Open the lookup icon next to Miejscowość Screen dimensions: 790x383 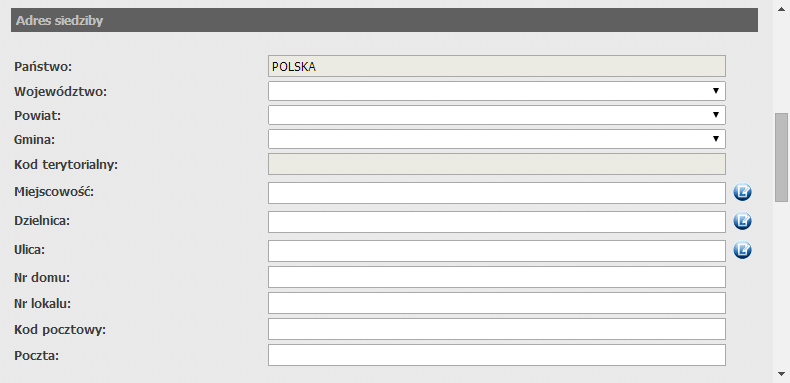(742, 192)
